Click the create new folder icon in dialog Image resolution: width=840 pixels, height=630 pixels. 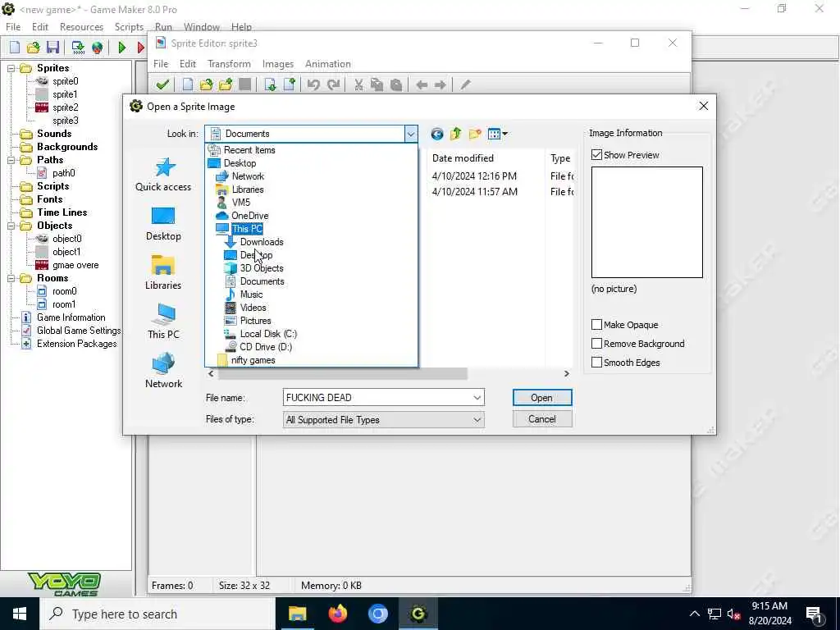(x=475, y=134)
